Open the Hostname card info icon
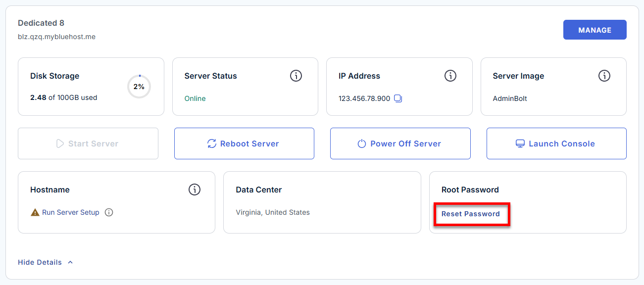Image resolution: width=644 pixels, height=285 pixels. click(x=195, y=190)
